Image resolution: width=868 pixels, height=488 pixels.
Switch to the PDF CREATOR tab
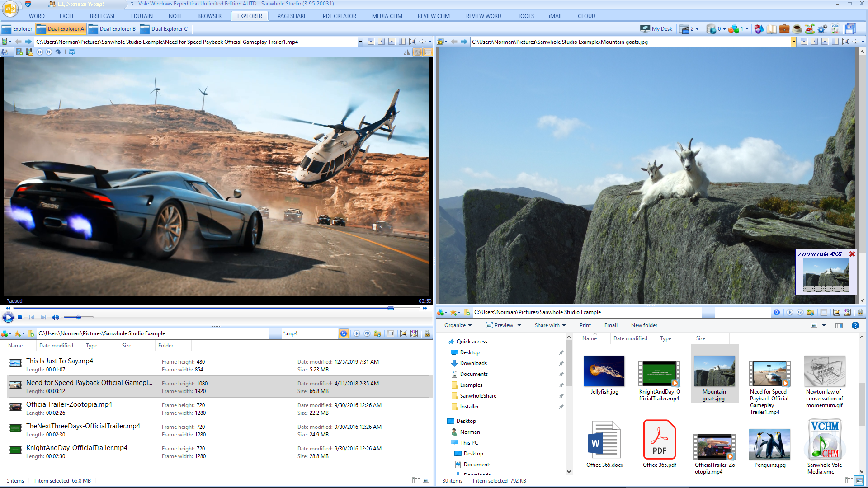coord(339,16)
